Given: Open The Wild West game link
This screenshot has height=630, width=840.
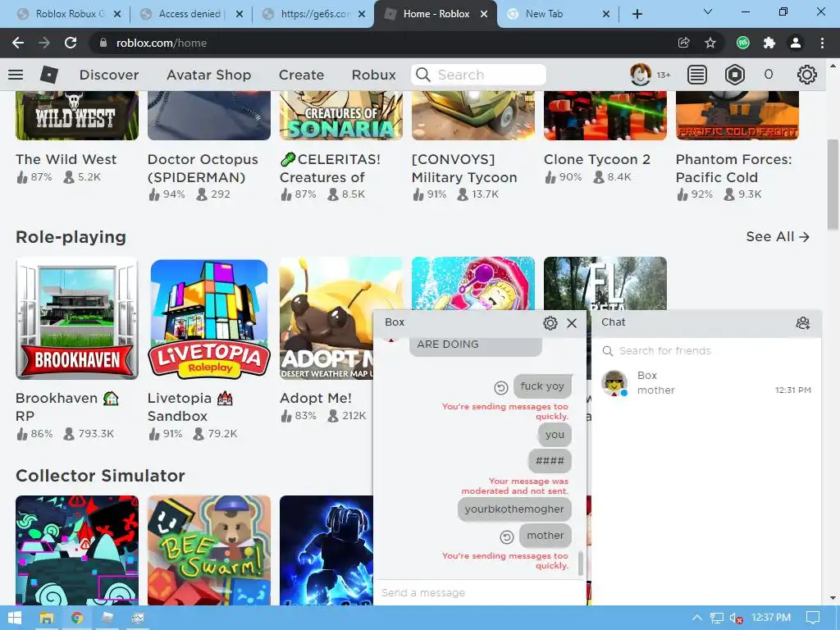Looking at the screenshot, I should point(66,159).
